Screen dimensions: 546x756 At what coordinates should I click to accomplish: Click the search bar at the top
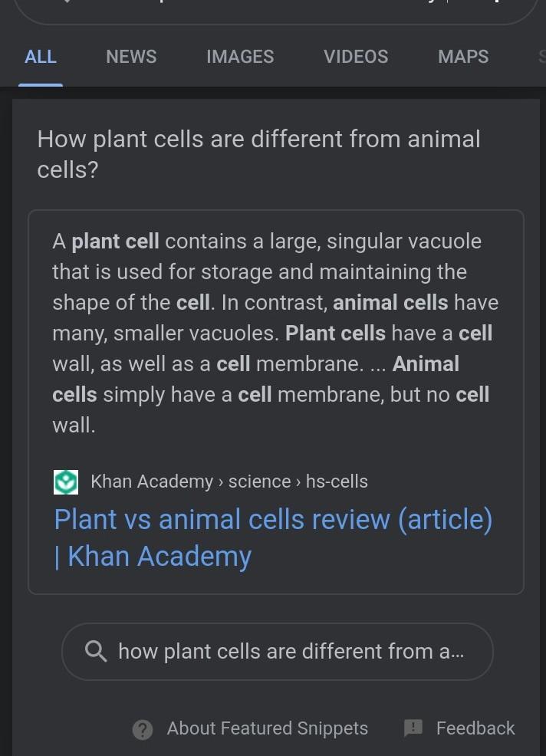click(276, 9)
